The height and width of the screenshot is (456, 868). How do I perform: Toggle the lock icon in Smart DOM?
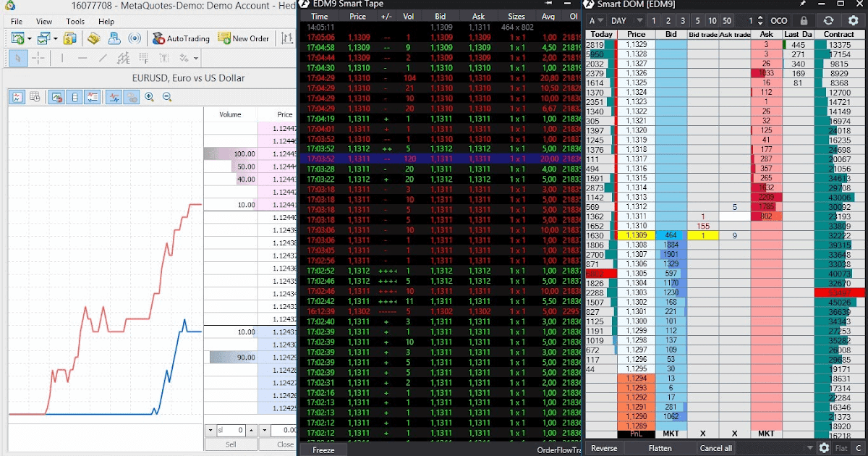(804, 20)
